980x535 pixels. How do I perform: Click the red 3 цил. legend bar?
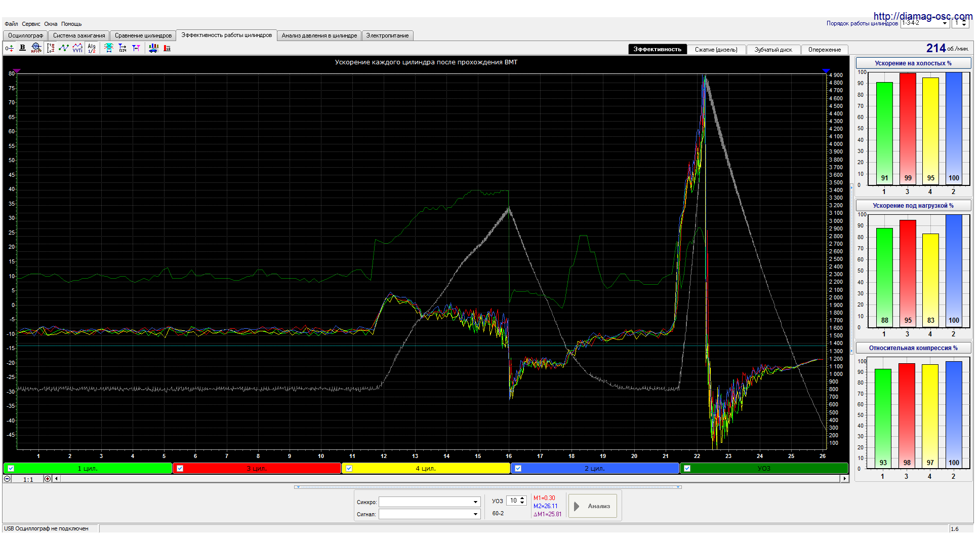pyautogui.click(x=257, y=469)
